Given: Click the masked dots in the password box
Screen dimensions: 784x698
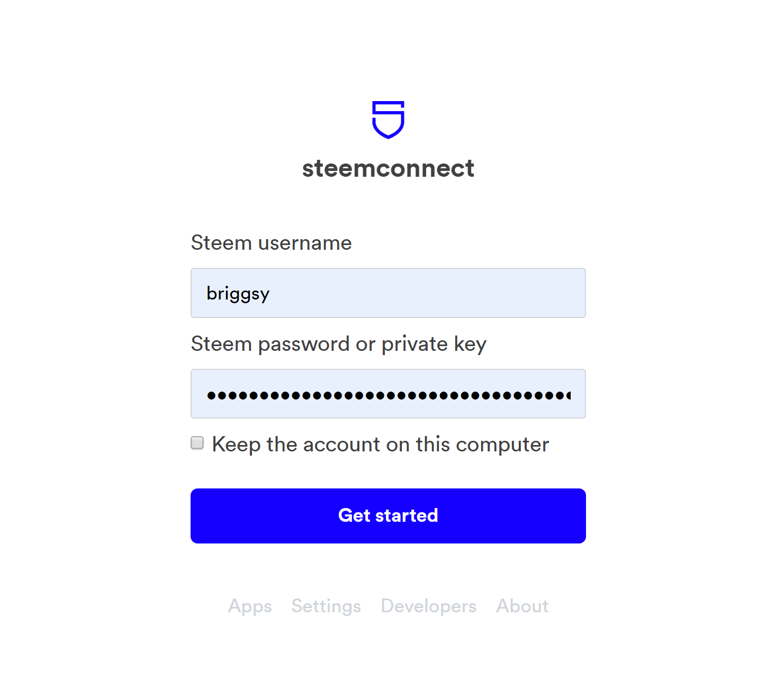Looking at the screenshot, I should click(x=388, y=395).
